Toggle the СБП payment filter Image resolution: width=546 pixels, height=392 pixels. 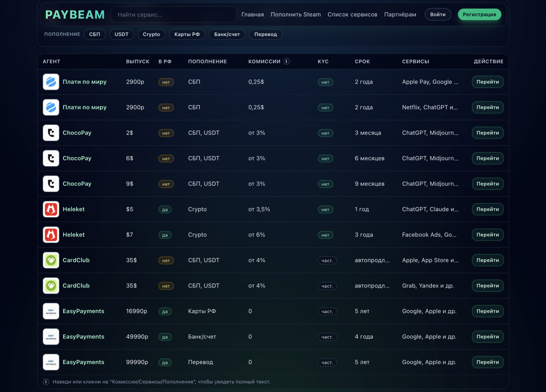pyautogui.click(x=94, y=34)
